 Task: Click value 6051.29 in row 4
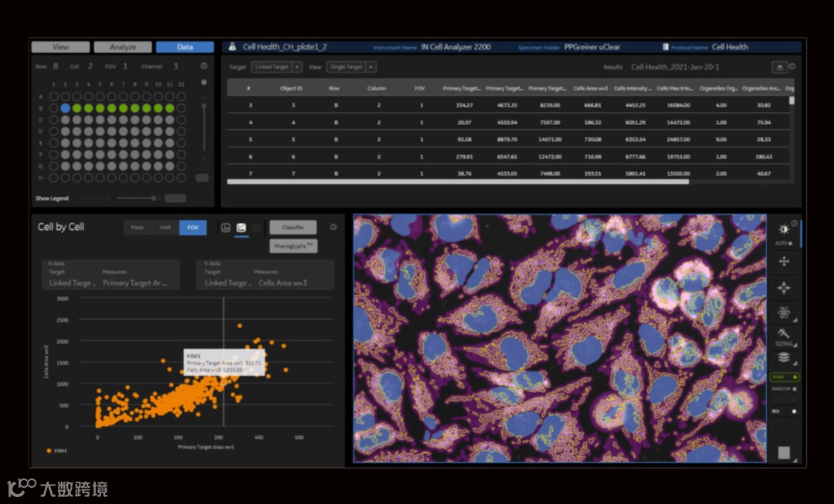636,123
